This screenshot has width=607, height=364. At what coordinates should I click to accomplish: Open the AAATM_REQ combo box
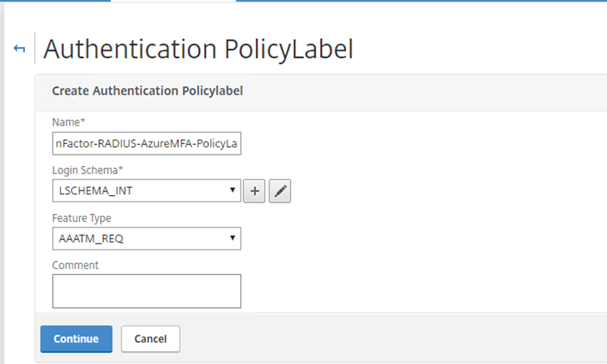pyautogui.click(x=147, y=238)
